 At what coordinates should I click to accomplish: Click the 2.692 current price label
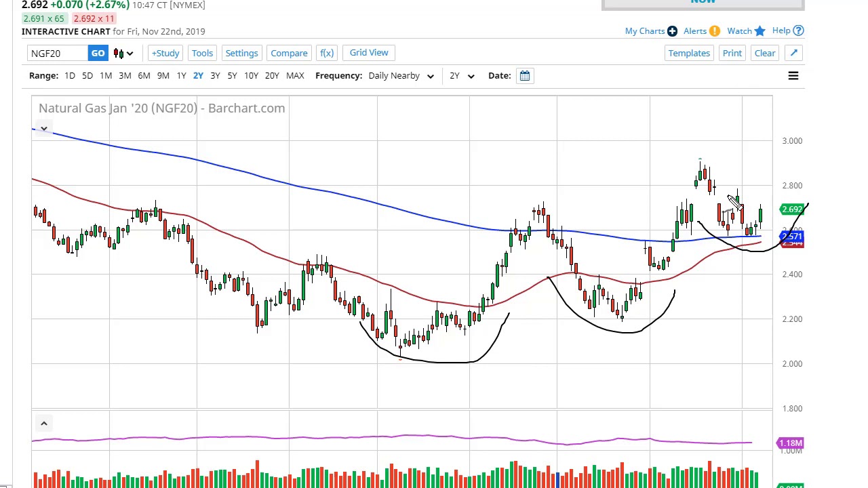point(792,209)
